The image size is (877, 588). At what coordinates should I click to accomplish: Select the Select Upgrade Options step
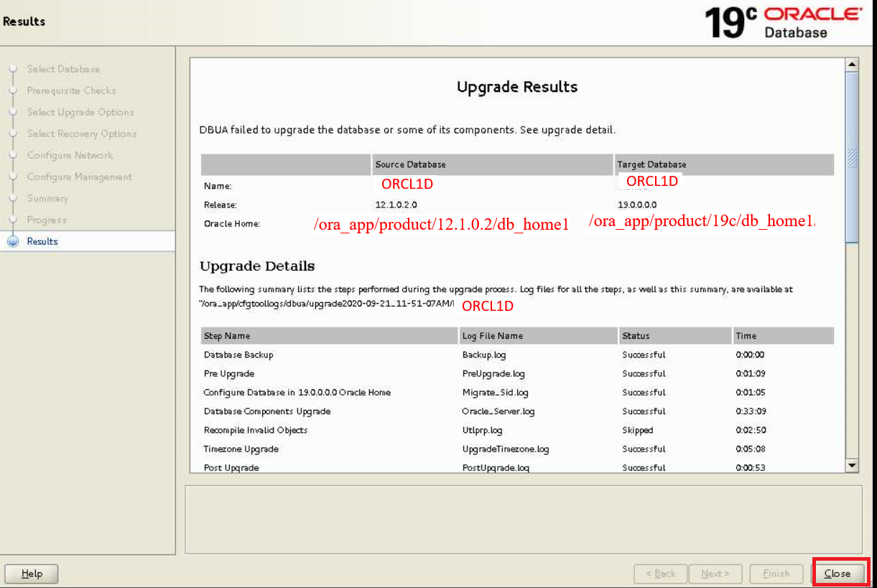[x=80, y=112]
